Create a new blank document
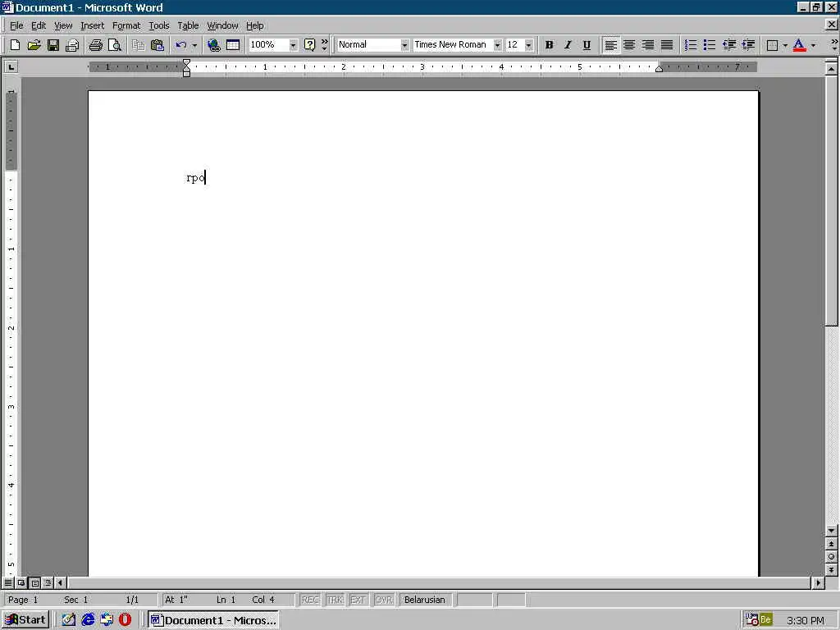The image size is (840, 630). tap(15, 45)
